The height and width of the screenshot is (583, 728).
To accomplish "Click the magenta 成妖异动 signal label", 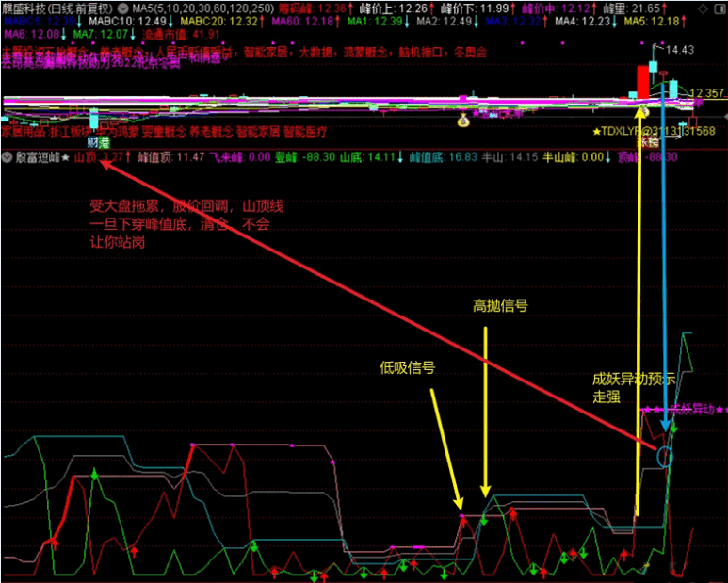I will (x=692, y=410).
